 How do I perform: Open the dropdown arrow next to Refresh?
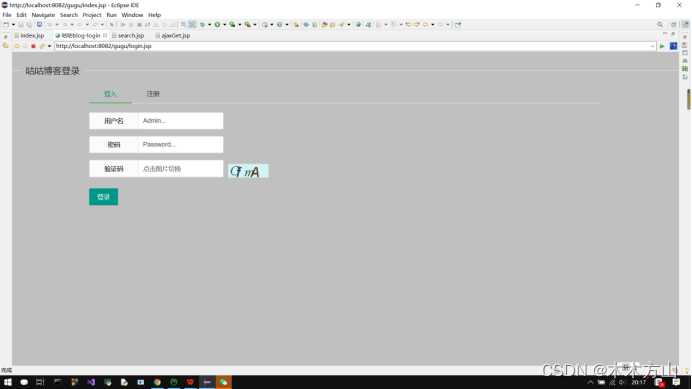pos(49,46)
